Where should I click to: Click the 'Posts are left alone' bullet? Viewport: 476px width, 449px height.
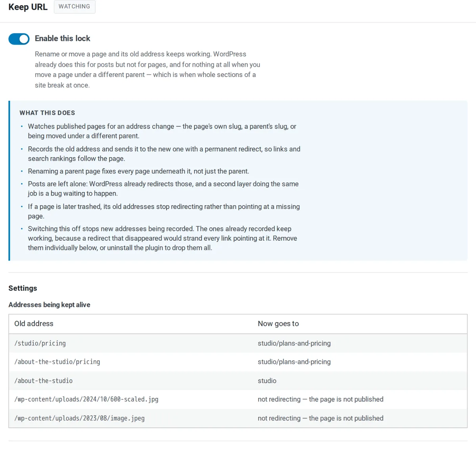163,189
